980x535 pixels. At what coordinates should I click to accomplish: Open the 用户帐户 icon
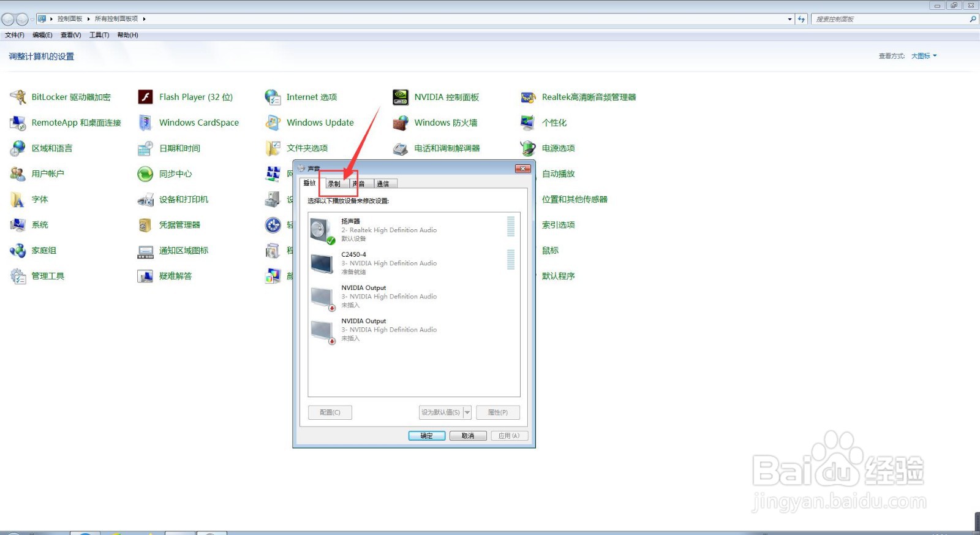click(x=18, y=174)
